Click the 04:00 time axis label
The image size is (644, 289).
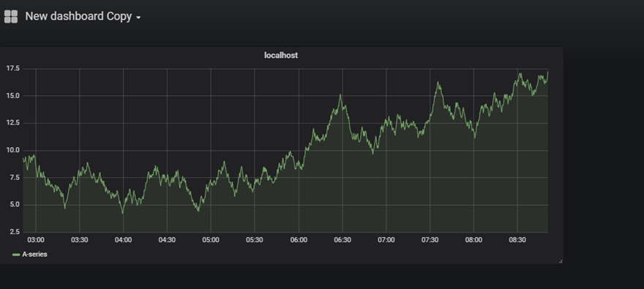(123, 240)
